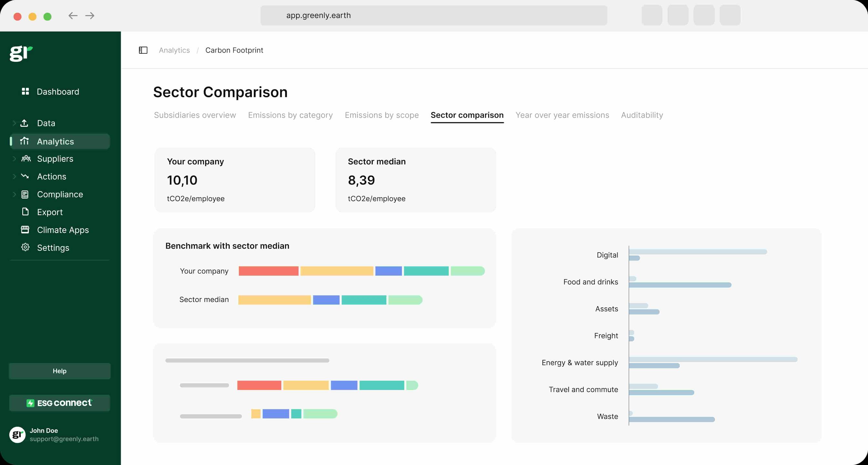Click the Analytics breadcrumb link
This screenshot has height=465, width=868.
(x=174, y=50)
